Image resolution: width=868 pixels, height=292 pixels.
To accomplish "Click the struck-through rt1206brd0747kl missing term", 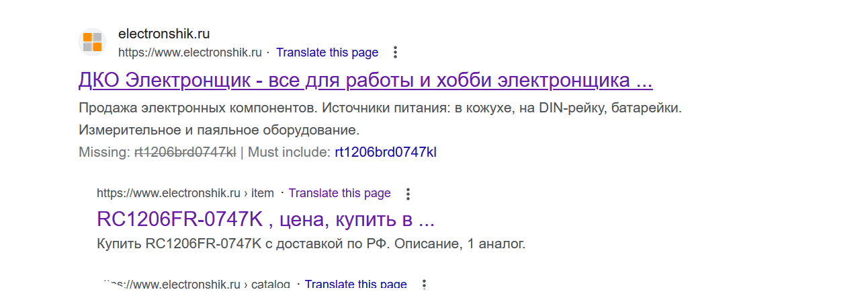I will [185, 152].
